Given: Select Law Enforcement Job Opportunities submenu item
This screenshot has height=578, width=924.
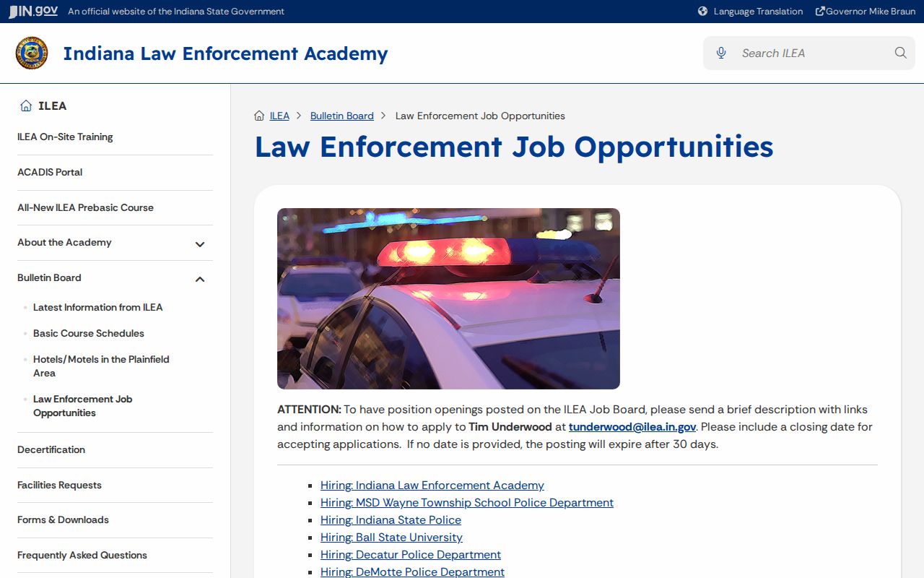Looking at the screenshot, I should (82, 406).
